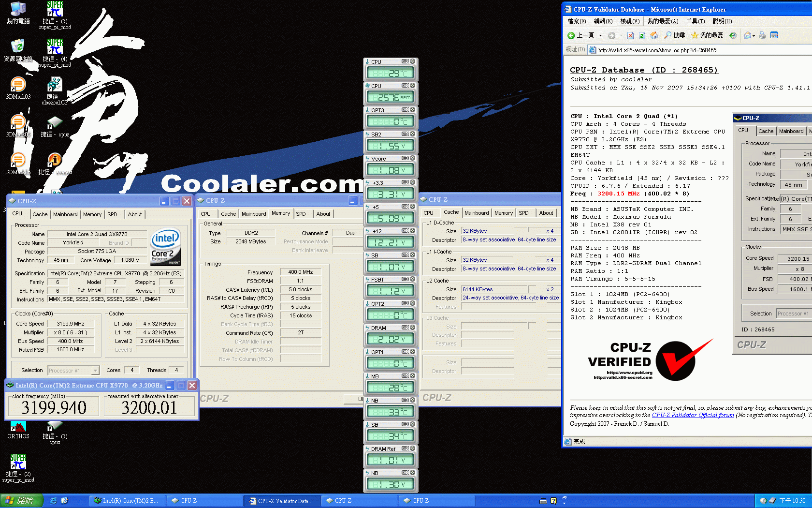Open the 檔案(F) File menu

tap(576, 21)
